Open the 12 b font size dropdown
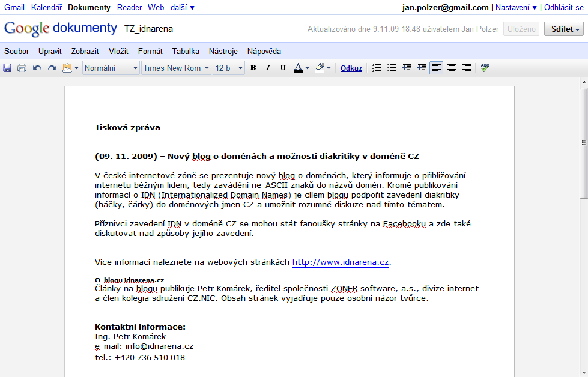 [x=229, y=68]
